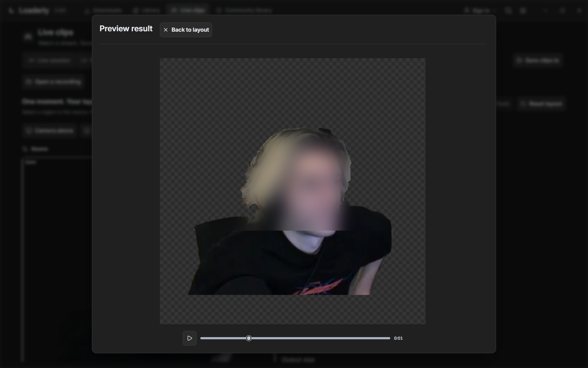The width and height of the screenshot is (588, 368).
Task: Click the Preview result heading
Action: coord(126,29)
